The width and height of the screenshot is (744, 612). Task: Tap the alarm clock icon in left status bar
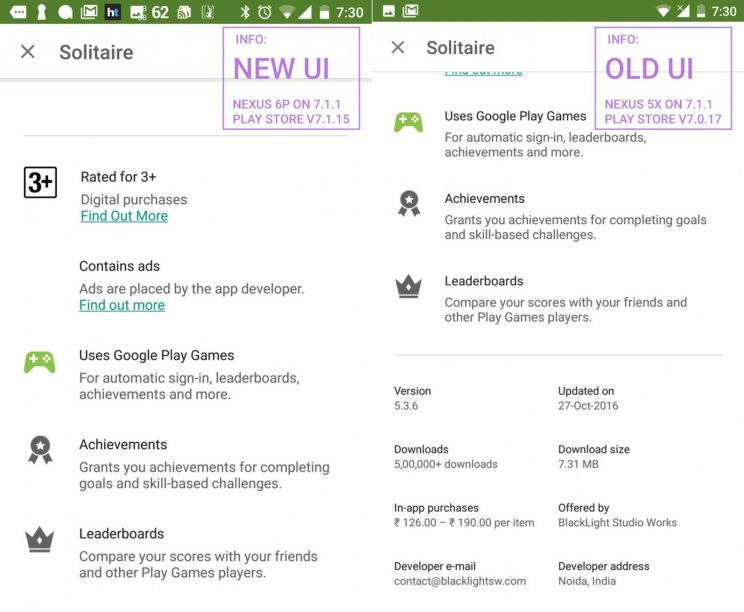[x=265, y=12]
